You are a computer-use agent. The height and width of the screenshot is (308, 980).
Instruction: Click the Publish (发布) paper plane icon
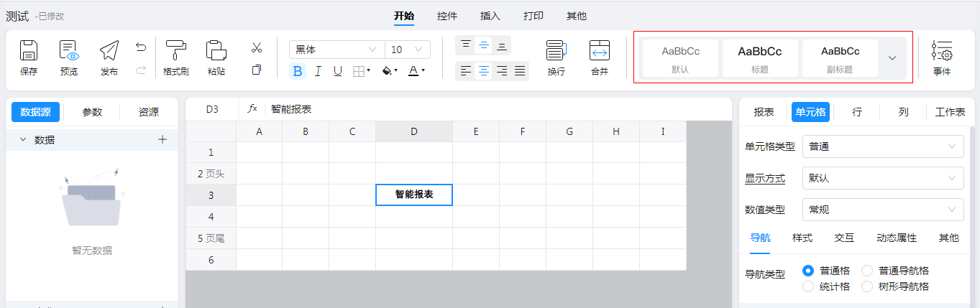(109, 50)
